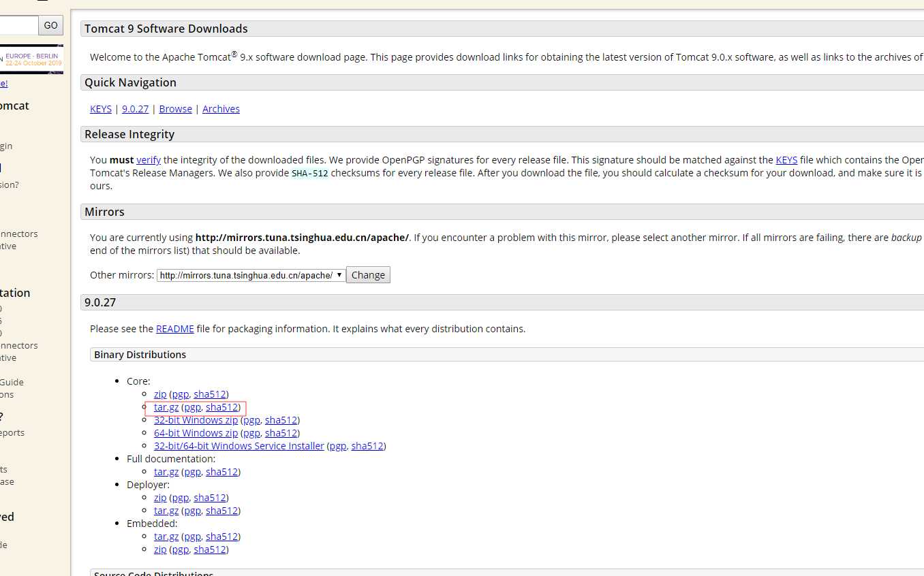Download the Deployer tar.gz
Viewport: 924px width, 576px height.
(166, 511)
